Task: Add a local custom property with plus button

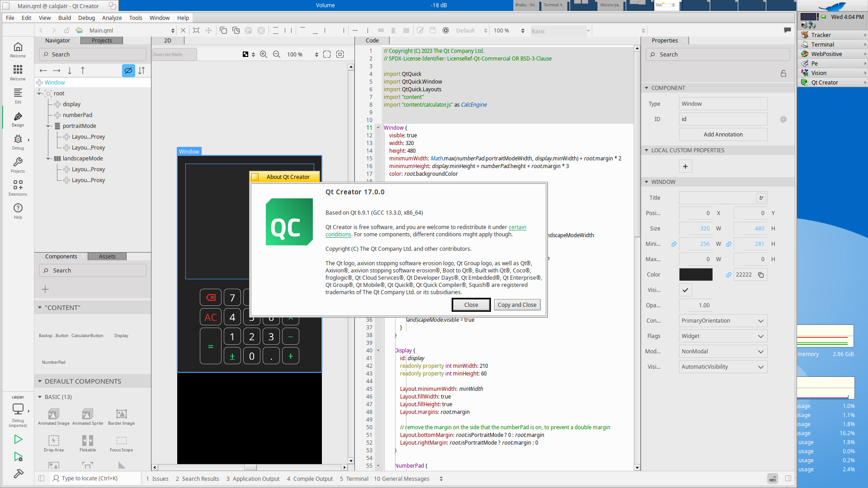Action: [685, 166]
